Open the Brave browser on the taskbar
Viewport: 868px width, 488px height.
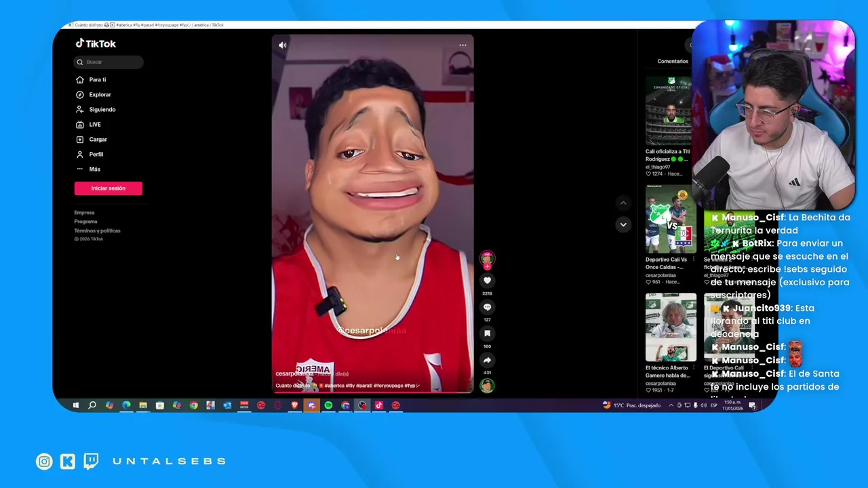pos(294,405)
